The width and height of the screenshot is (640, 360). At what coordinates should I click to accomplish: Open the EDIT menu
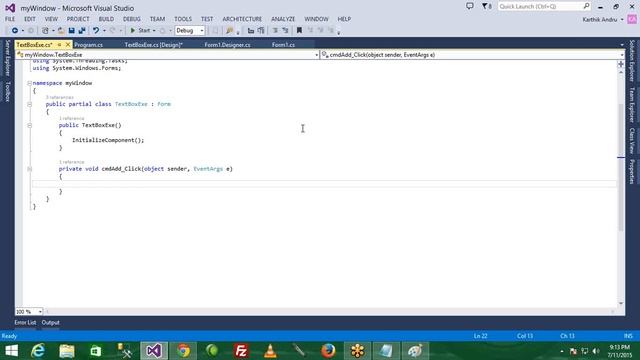coord(30,19)
